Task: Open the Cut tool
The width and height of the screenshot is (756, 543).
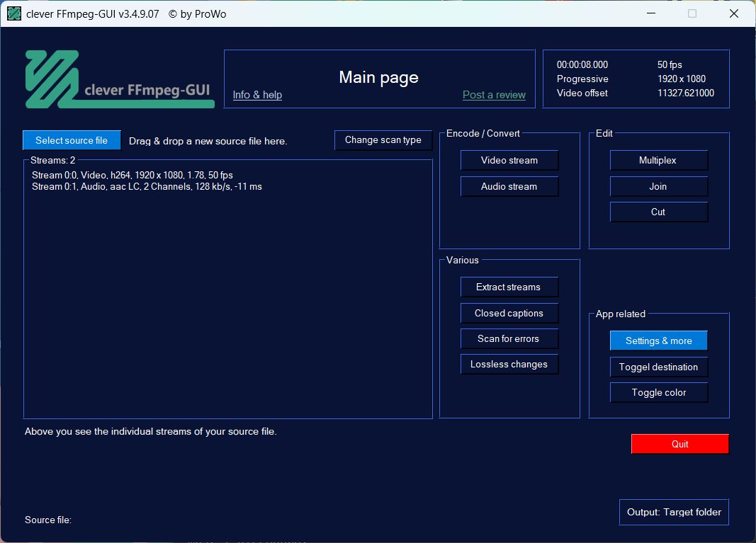Action: pos(659,212)
